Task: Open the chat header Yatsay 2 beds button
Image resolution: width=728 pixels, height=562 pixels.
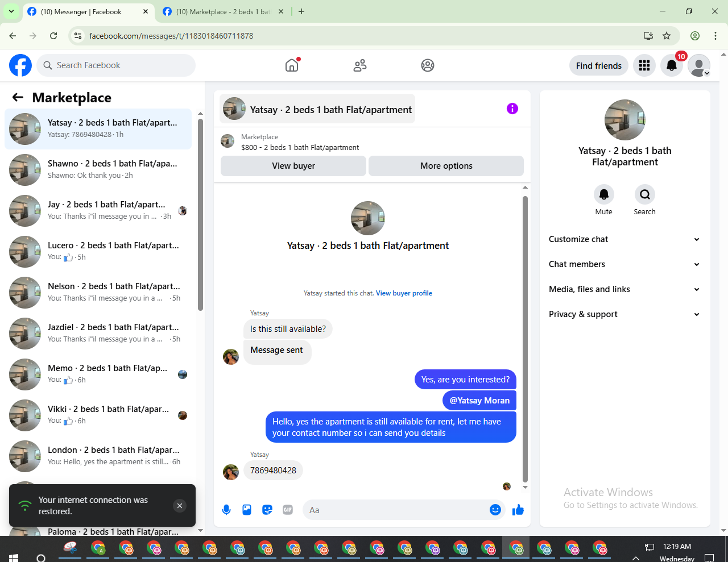Action: (x=317, y=109)
